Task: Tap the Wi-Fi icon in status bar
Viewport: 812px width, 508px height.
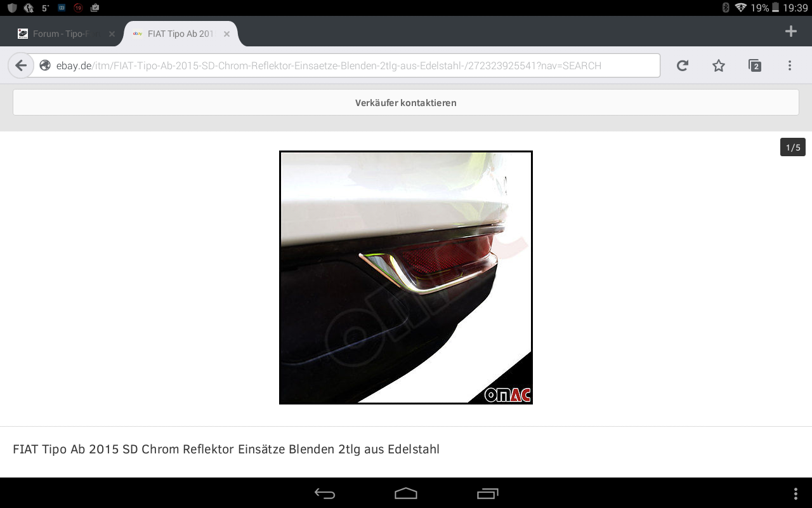Action: (x=740, y=8)
